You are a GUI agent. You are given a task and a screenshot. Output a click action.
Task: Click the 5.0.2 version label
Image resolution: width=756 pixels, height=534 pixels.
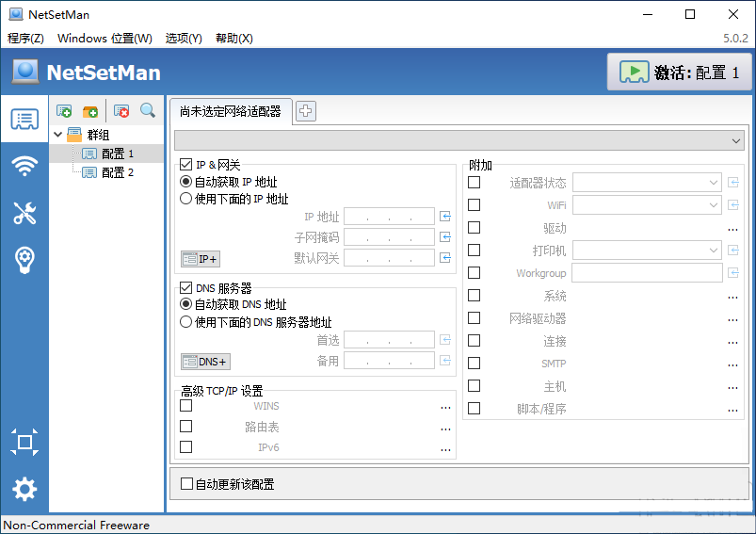coord(735,38)
